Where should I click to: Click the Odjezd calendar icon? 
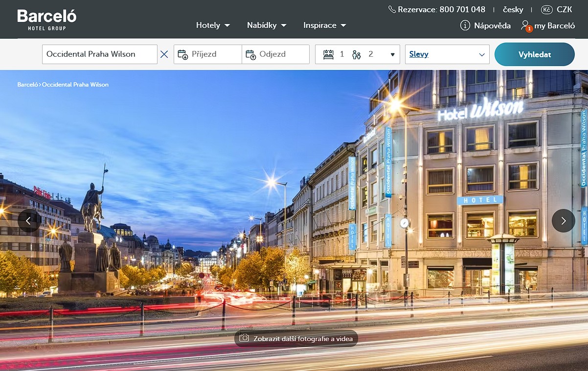251,54
